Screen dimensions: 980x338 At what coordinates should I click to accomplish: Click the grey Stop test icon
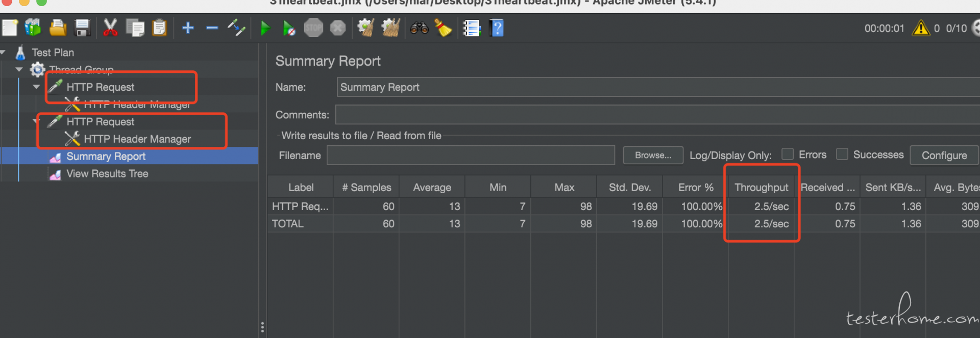coord(313,28)
